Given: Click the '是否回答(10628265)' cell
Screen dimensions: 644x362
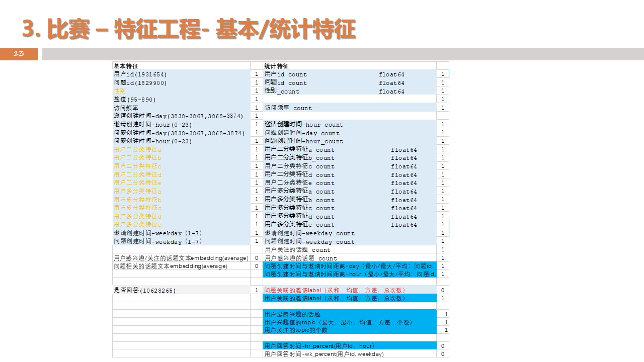Looking at the screenshot, I should pyautogui.click(x=181, y=290).
